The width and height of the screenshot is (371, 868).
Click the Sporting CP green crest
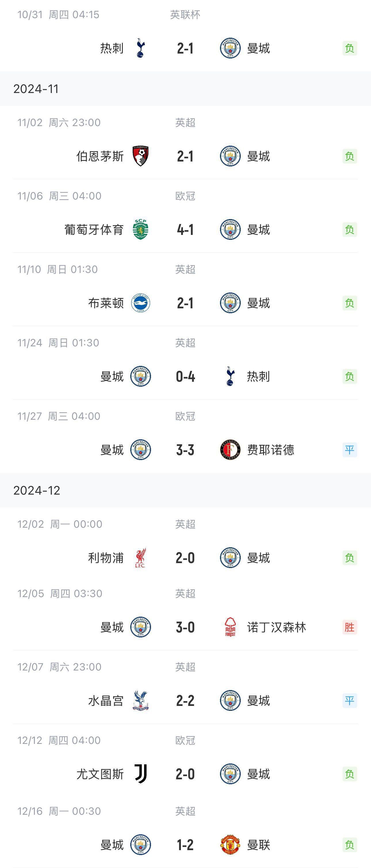click(x=140, y=229)
